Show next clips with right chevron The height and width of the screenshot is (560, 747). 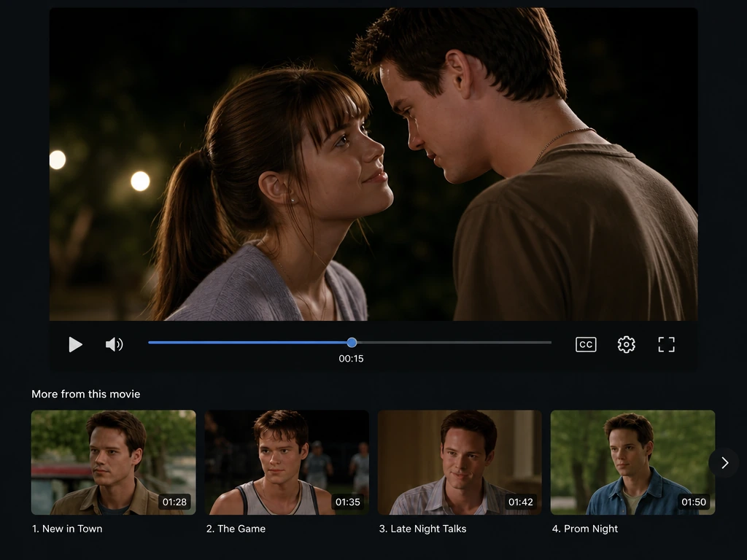[x=724, y=462]
